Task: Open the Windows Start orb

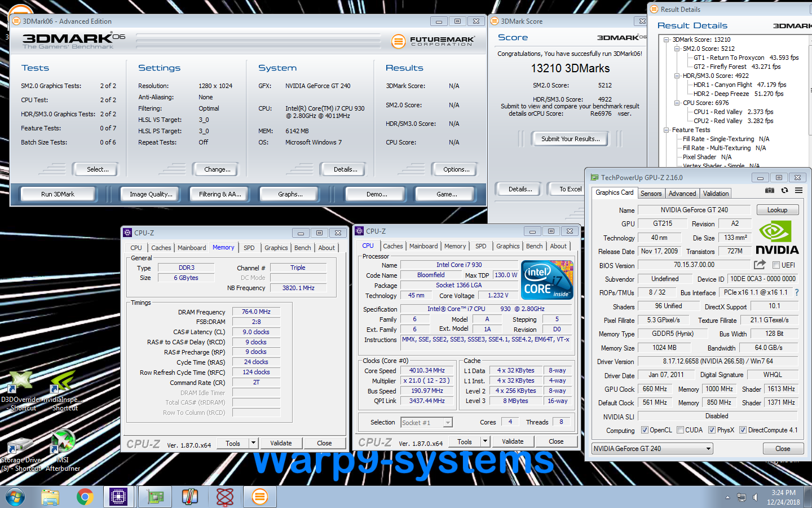Action: (15, 497)
